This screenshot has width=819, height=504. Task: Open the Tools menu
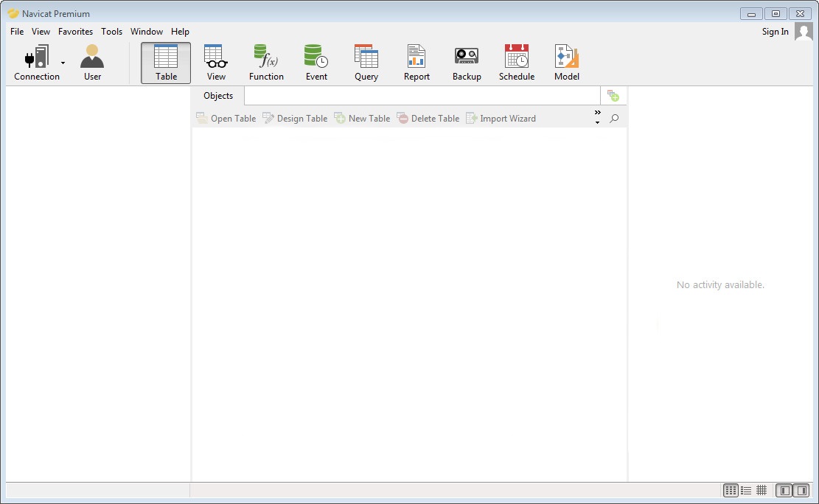(112, 32)
